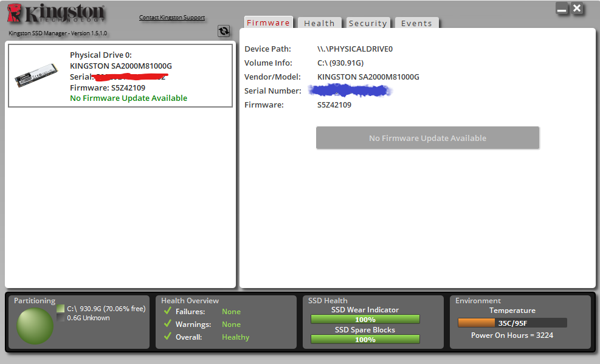
Task: Switch to the Events tab
Action: (x=416, y=23)
